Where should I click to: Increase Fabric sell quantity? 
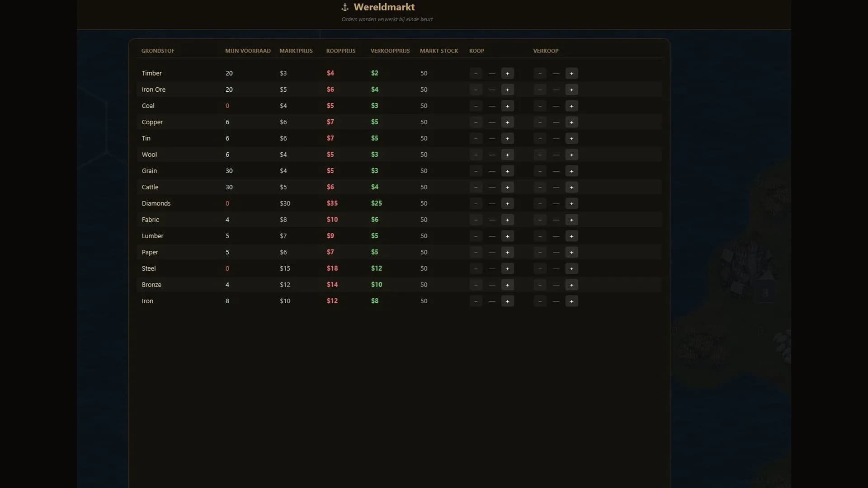(571, 220)
